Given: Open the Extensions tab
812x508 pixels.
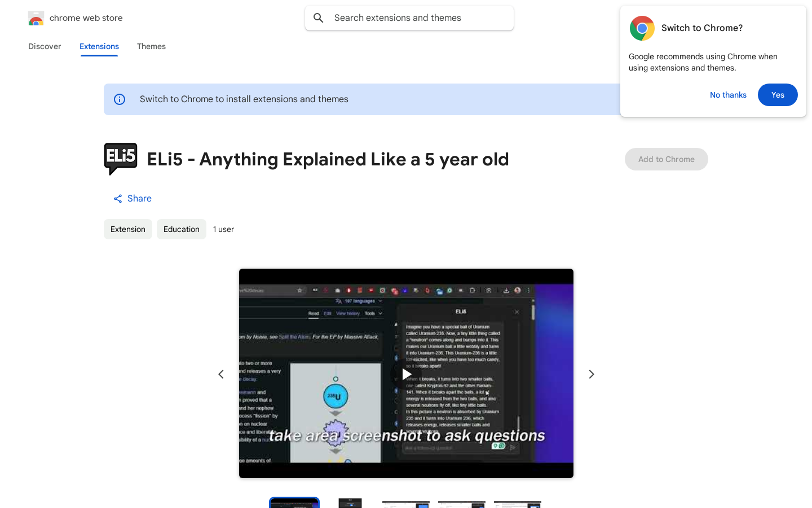Looking at the screenshot, I should 99,46.
